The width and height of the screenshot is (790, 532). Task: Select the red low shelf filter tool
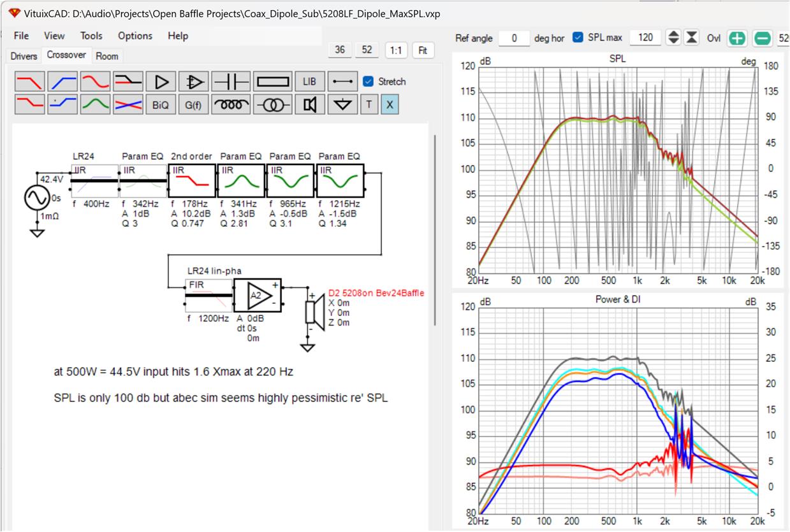29,104
